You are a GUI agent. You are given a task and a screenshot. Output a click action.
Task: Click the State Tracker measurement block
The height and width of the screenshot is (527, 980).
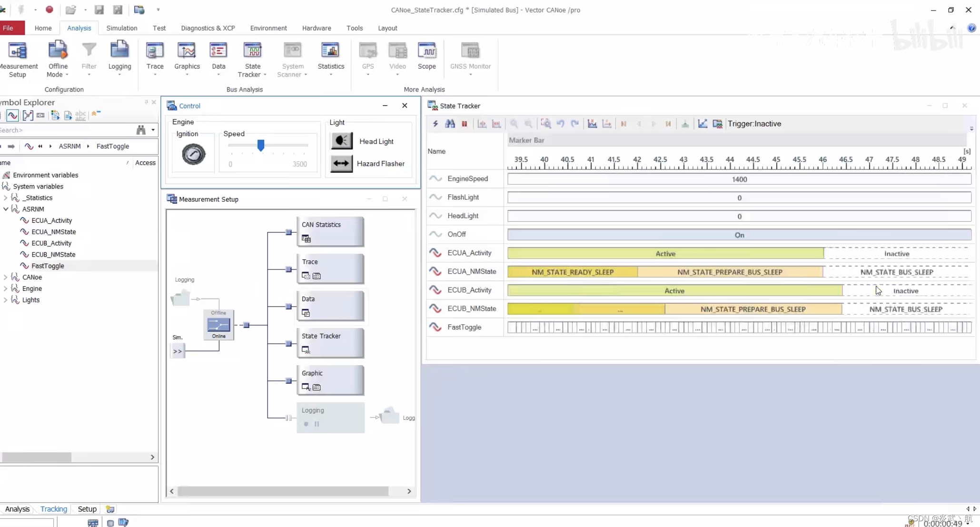(330, 343)
